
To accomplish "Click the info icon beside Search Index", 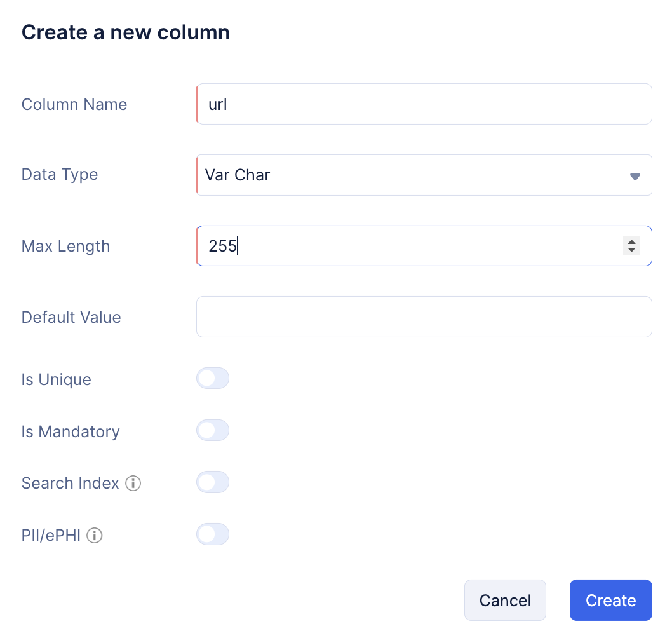I will coord(133,483).
